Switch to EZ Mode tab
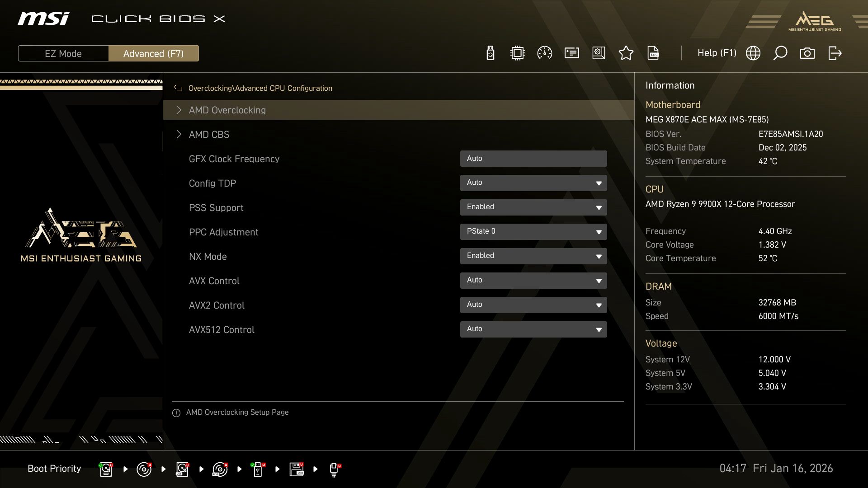 click(63, 53)
